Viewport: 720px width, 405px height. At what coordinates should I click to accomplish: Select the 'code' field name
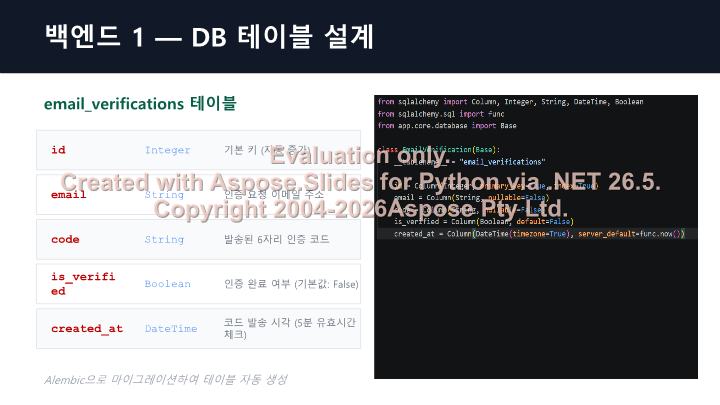[65, 239]
